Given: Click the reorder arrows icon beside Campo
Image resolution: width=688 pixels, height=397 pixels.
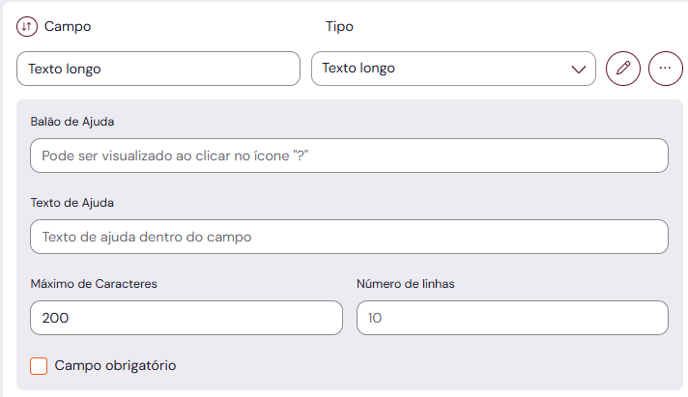Looking at the screenshot, I should 27,26.
